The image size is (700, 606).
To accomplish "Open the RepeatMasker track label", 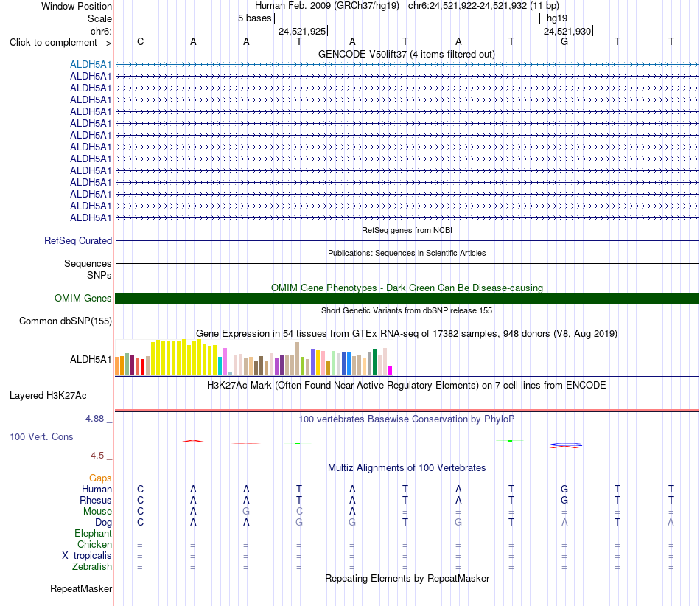I will coord(81,588).
